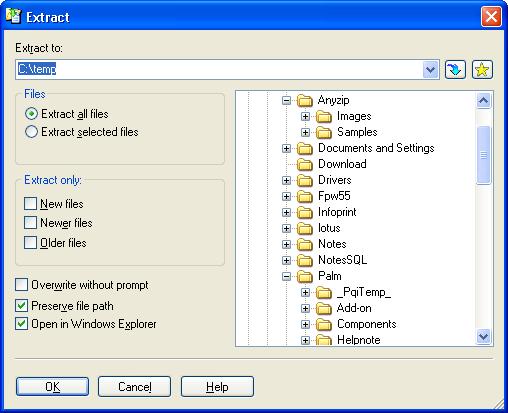Viewport: 508px width, 413px height.
Task: Expand the Documents and Settings folder
Action: point(286,148)
